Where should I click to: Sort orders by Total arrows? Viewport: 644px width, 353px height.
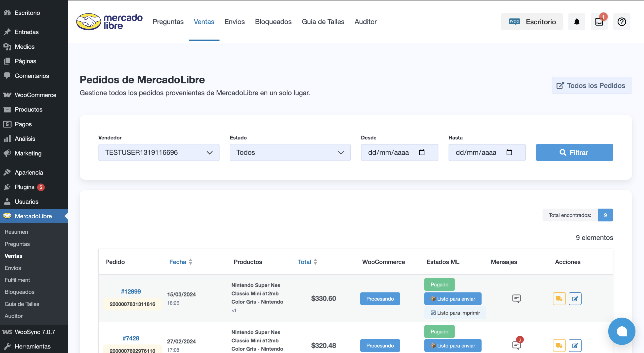pyautogui.click(x=315, y=262)
